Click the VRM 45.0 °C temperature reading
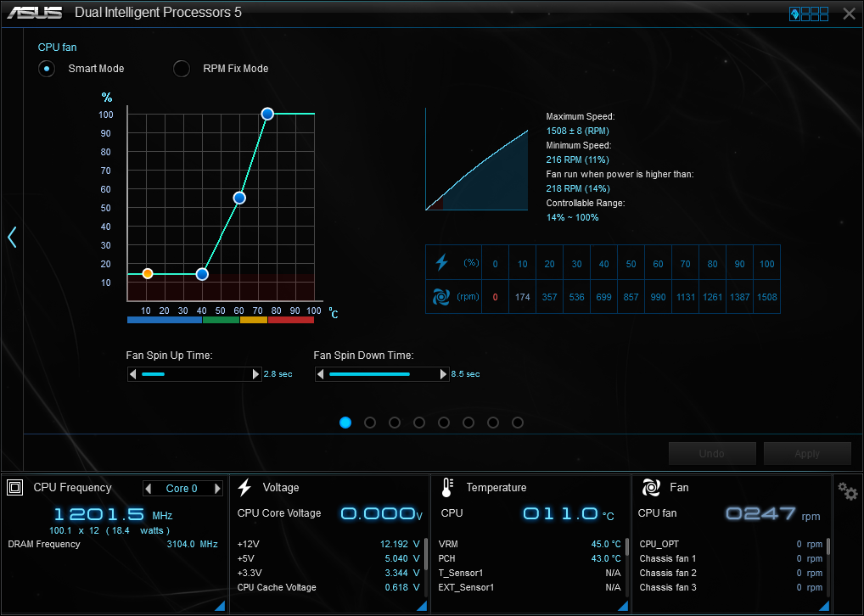Screen dimensions: 864x616 coord(606,545)
